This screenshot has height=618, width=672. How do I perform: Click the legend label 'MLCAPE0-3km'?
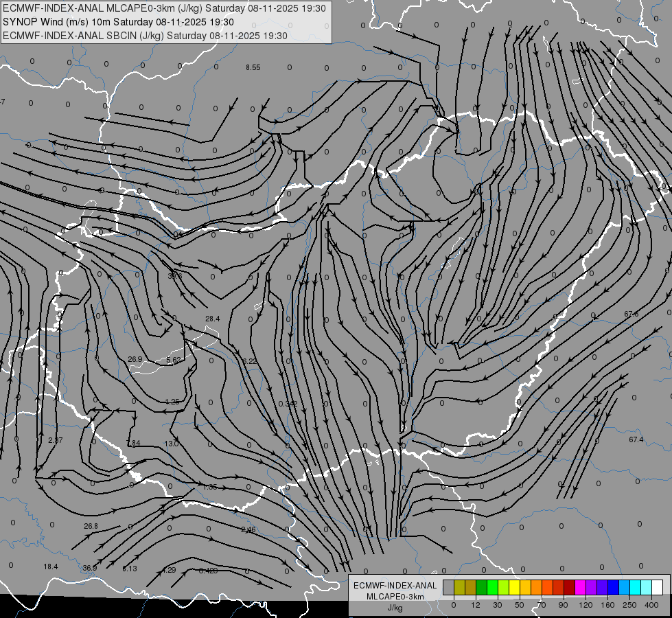[x=395, y=597]
